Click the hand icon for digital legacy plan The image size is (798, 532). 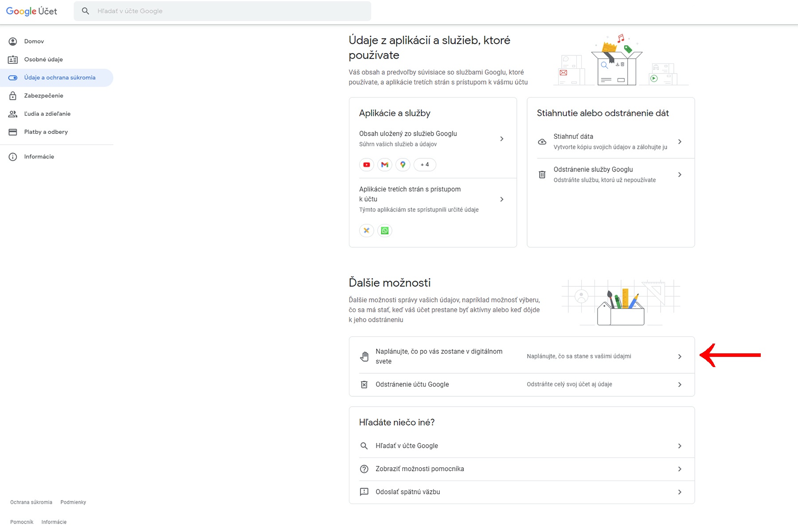(364, 356)
